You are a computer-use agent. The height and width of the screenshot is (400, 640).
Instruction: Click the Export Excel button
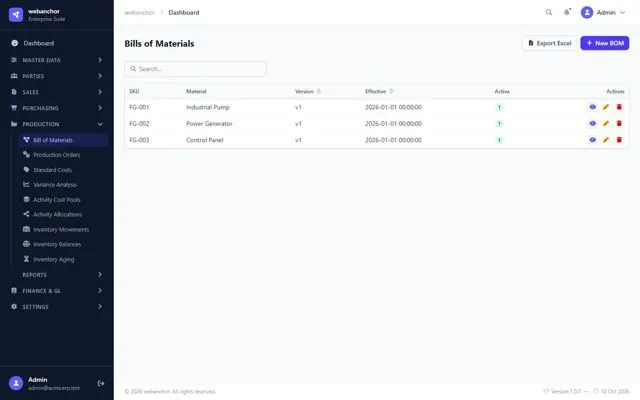point(550,43)
